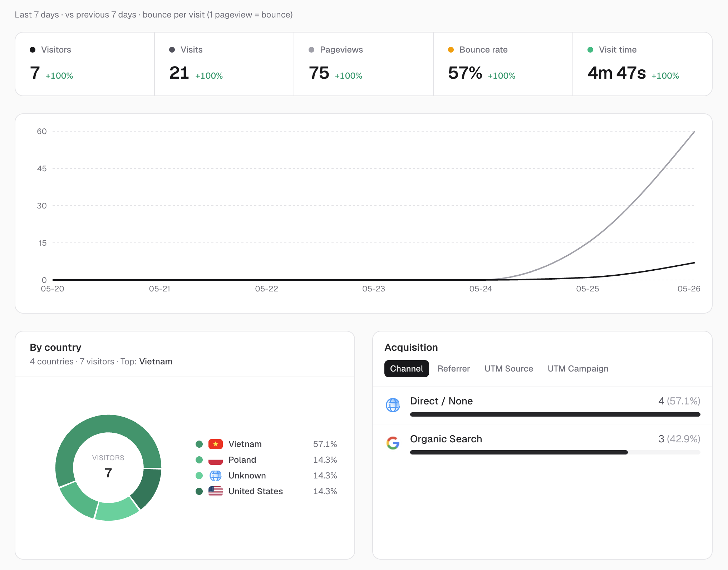Screen dimensions: 728x570
Task: Select the Channel acquisition tab
Action: click(x=407, y=369)
